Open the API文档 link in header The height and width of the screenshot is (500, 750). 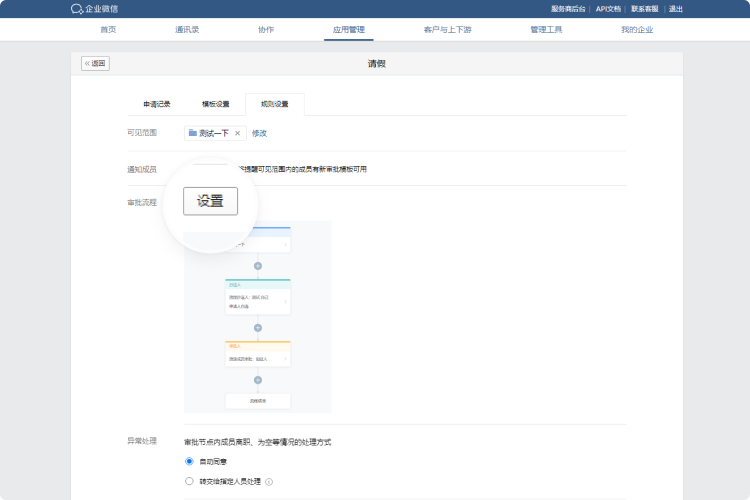608,9
